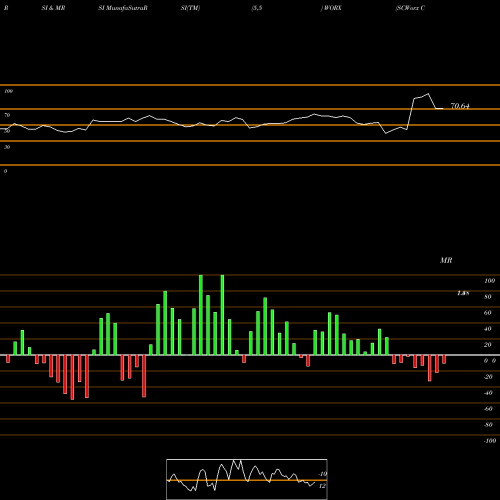Click the ') WORX' ticker label
This screenshot has height=500, width=500.
(x=331, y=8)
